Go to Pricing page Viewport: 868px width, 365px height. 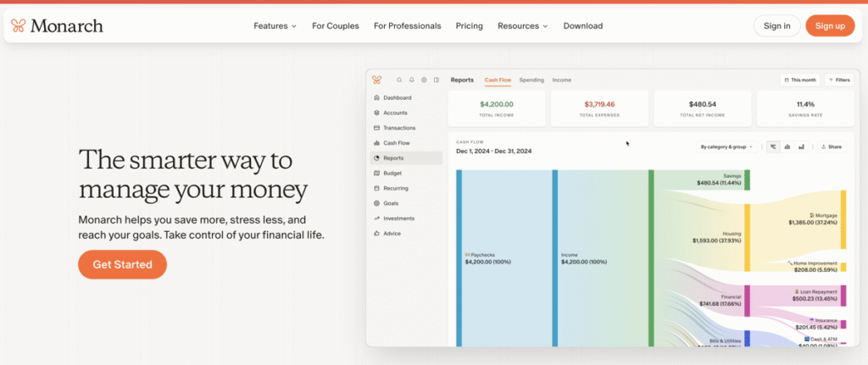click(470, 26)
